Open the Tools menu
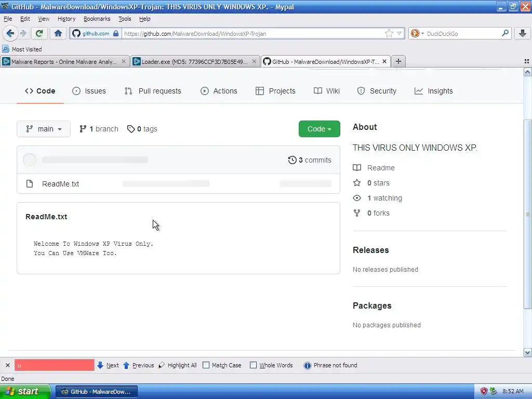 [x=125, y=19]
